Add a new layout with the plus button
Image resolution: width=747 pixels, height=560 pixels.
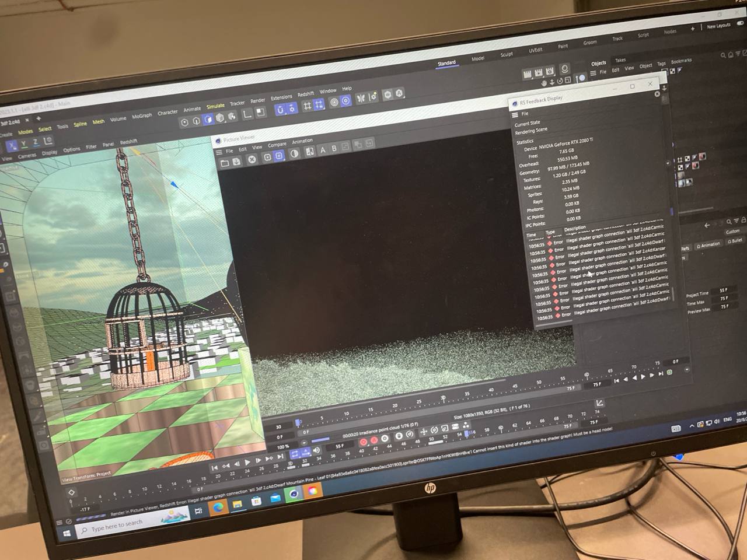(692, 28)
